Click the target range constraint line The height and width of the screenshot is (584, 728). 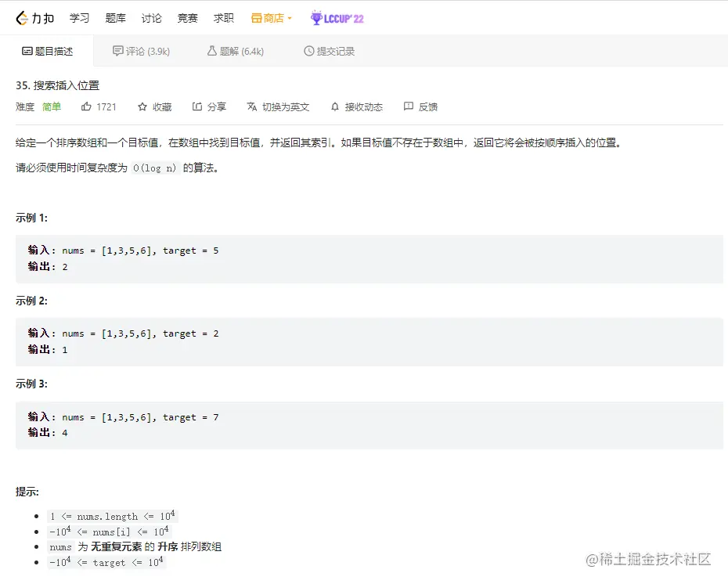click(106, 562)
